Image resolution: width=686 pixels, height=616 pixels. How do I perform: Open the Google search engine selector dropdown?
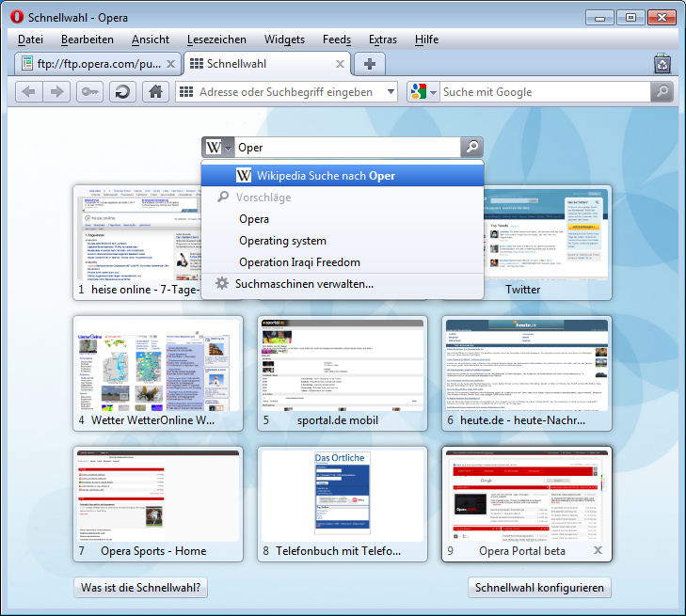pos(423,92)
